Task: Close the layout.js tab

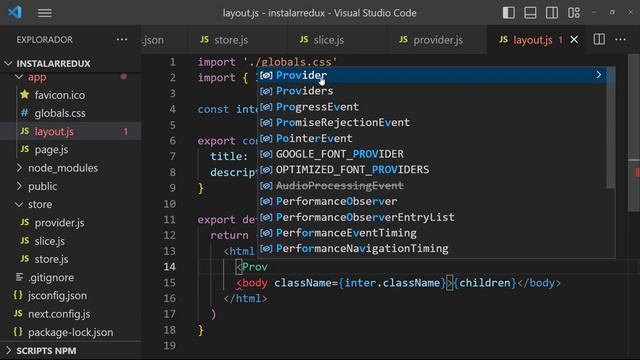Action: [x=574, y=40]
